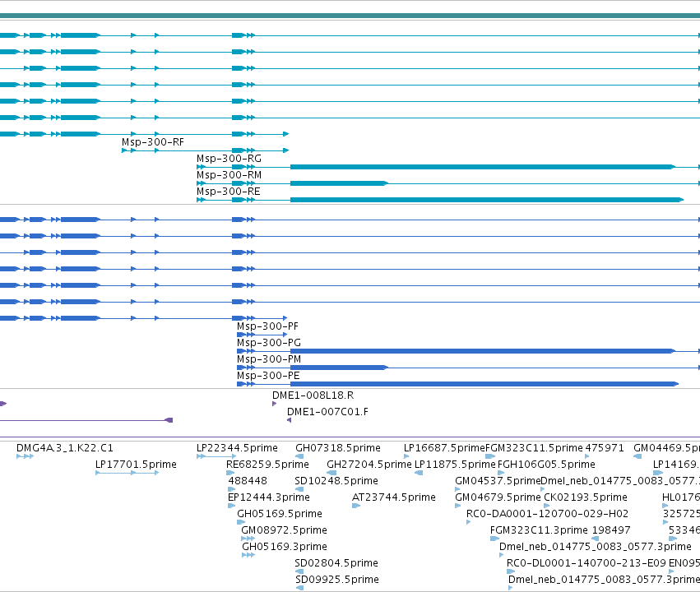
Task: Select the RC0-DA0001-120700-029-H02 label
Action: (x=547, y=514)
